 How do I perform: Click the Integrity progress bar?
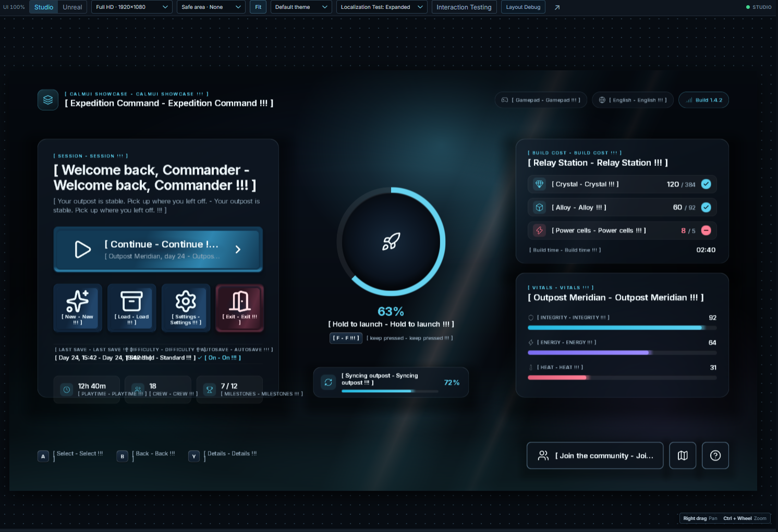pos(622,328)
